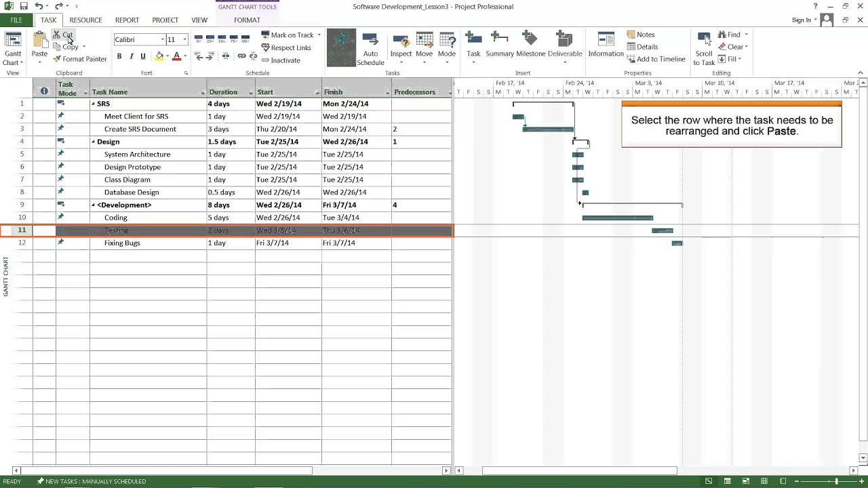Open the FILE backstage tab

(16, 20)
